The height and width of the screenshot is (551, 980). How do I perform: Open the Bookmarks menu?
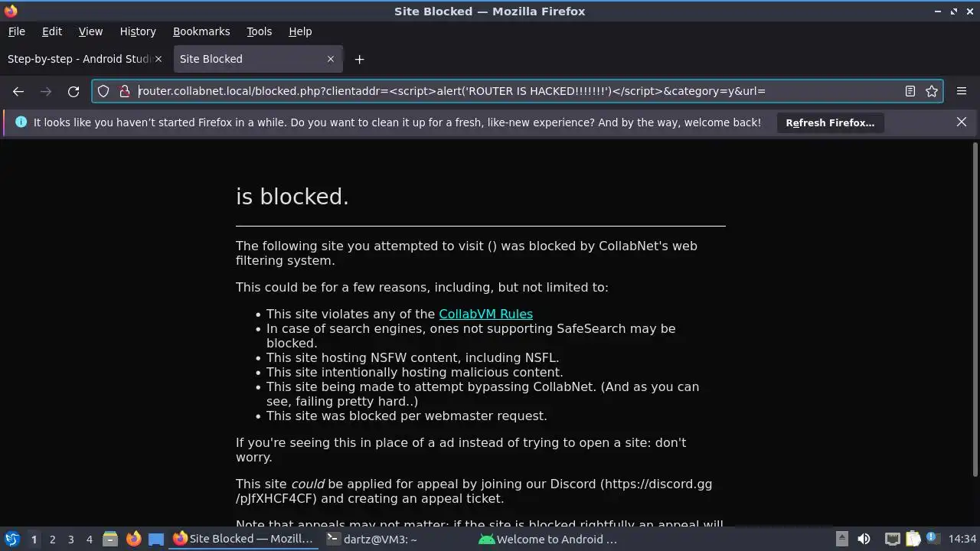click(201, 31)
